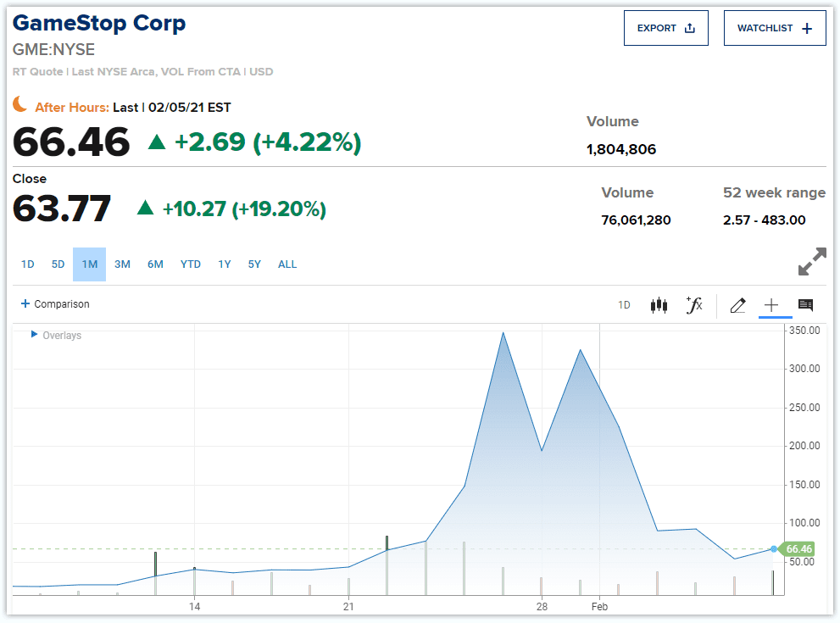Click the after hours price 66.46

click(x=71, y=142)
